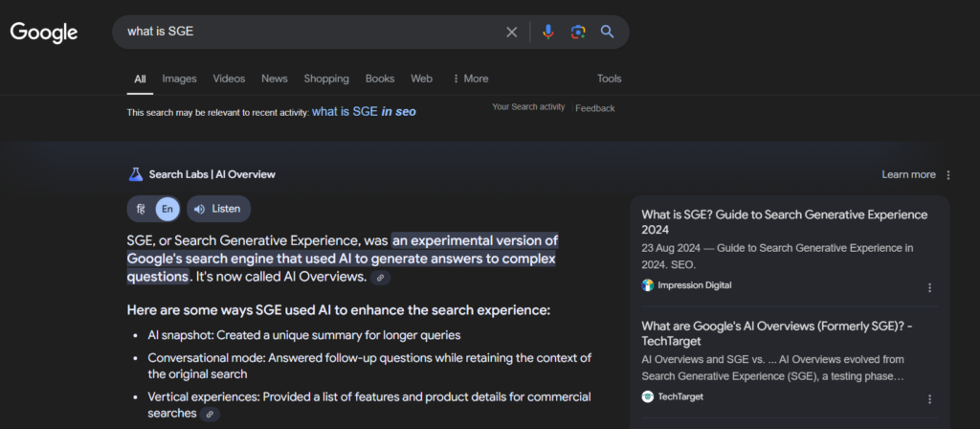980x429 pixels.
Task: Click the TechTarget source name
Action: pos(680,396)
